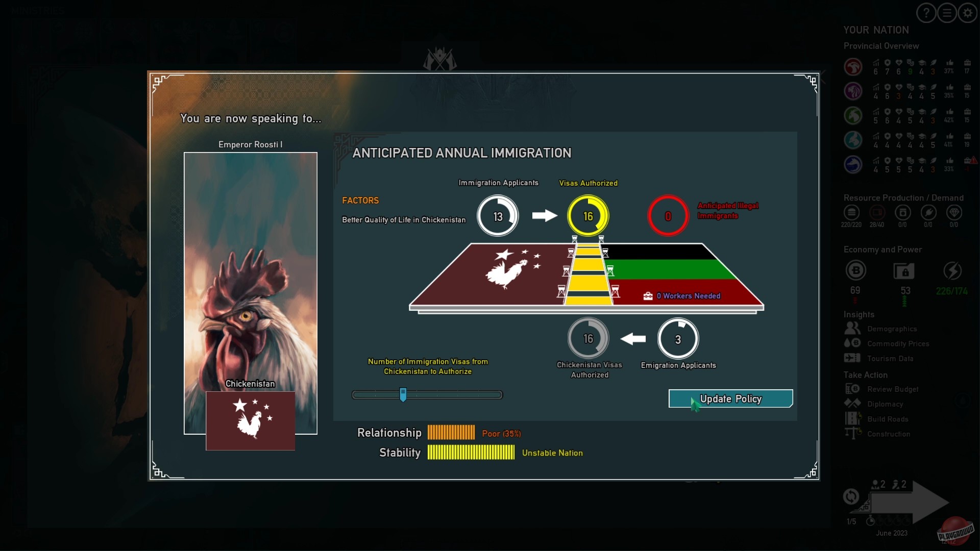Select the first province in Provincial Overview

[853, 67]
